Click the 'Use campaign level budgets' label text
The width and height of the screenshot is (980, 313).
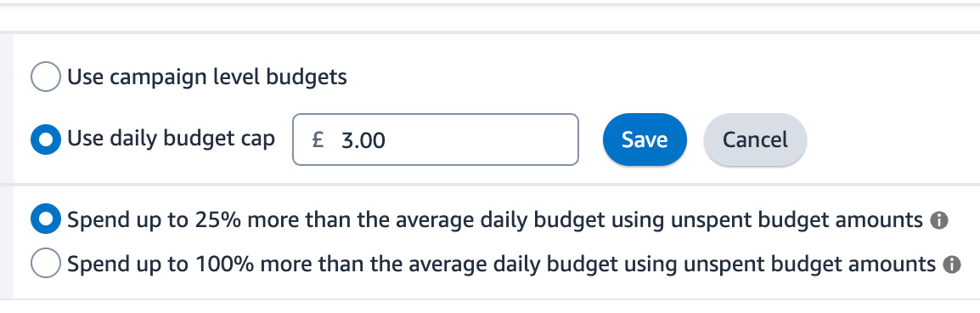(x=207, y=77)
